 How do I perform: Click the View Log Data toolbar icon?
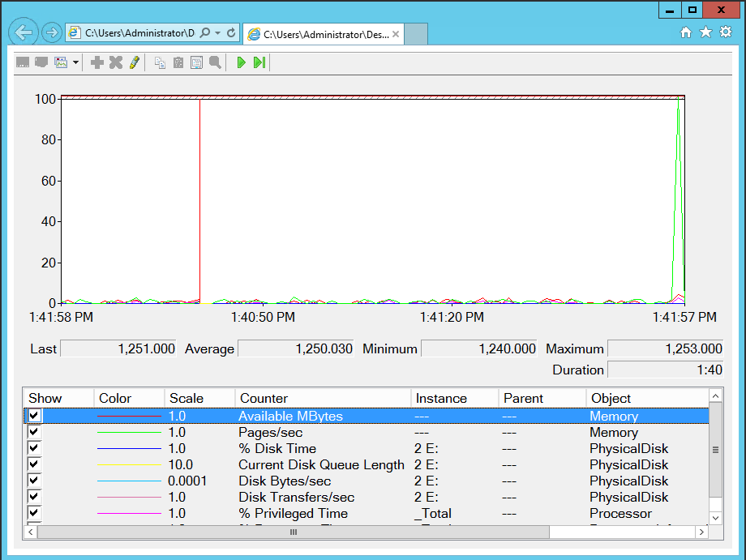pyautogui.click(x=42, y=62)
